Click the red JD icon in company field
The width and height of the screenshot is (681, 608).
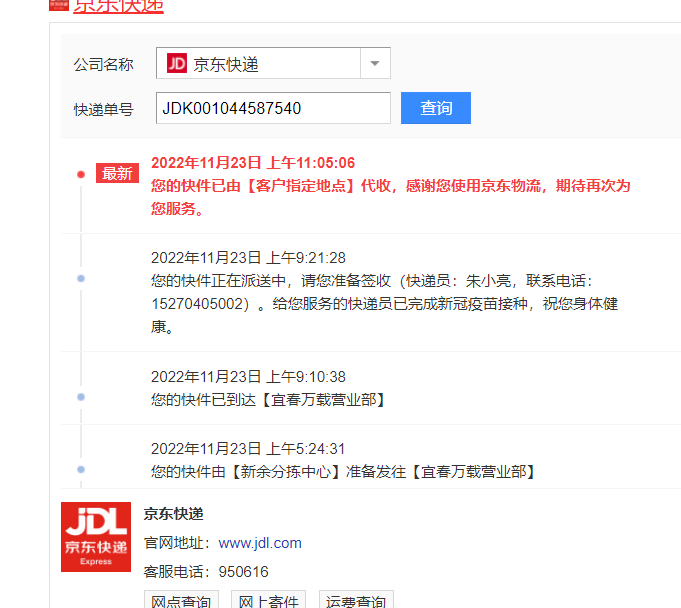pyautogui.click(x=177, y=63)
